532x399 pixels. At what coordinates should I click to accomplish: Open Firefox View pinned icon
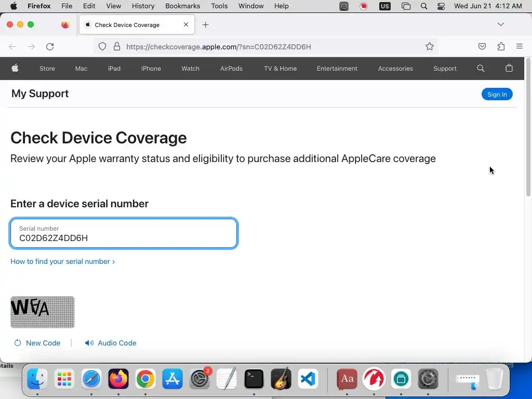65,24
